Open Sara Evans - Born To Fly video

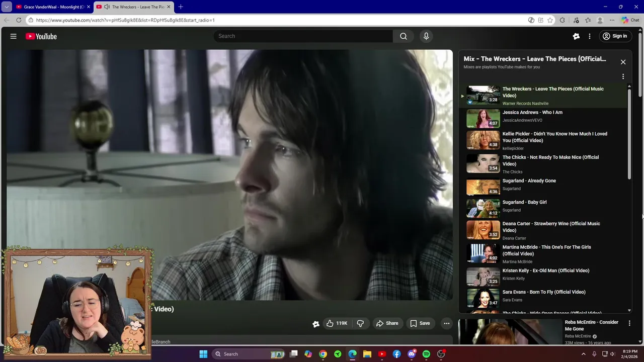click(x=543, y=297)
